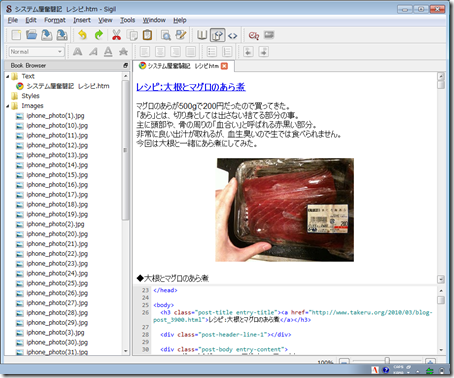Insert a bulleted list
Viewport: 454px width, 378px height.
tap(212, 52)
